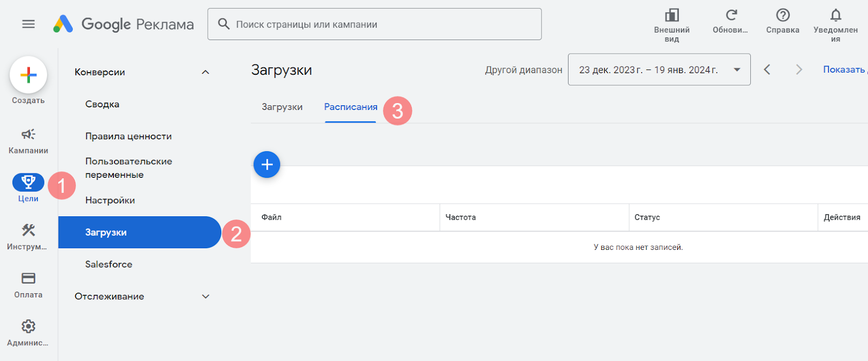The width and height of the screenshot is (868, 361).
Task: Open Инструменты tools section
Action: coord(28,230)
